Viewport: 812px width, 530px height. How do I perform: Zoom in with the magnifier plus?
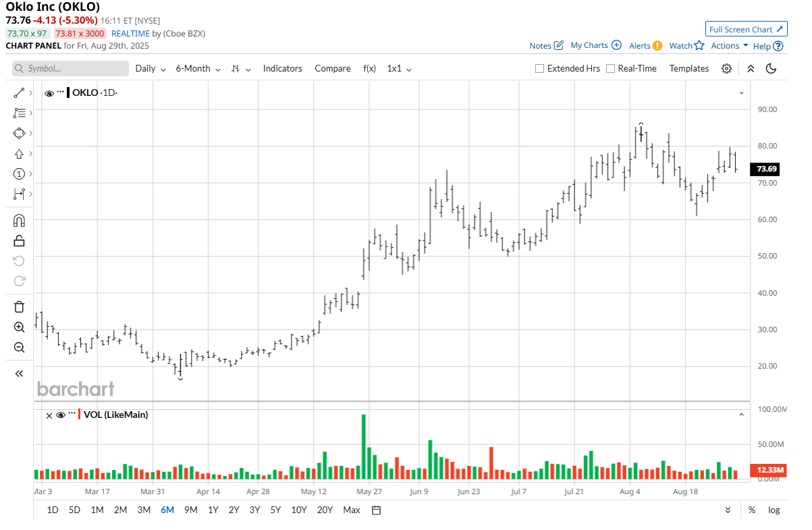[19, 327]
